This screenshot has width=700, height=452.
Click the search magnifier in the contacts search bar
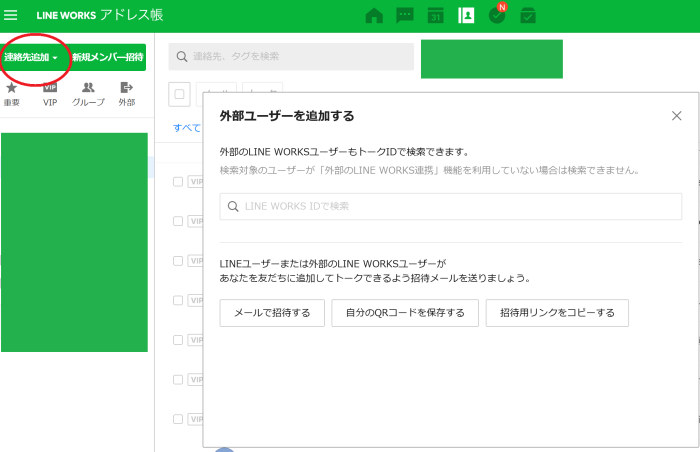coord(181,56)
